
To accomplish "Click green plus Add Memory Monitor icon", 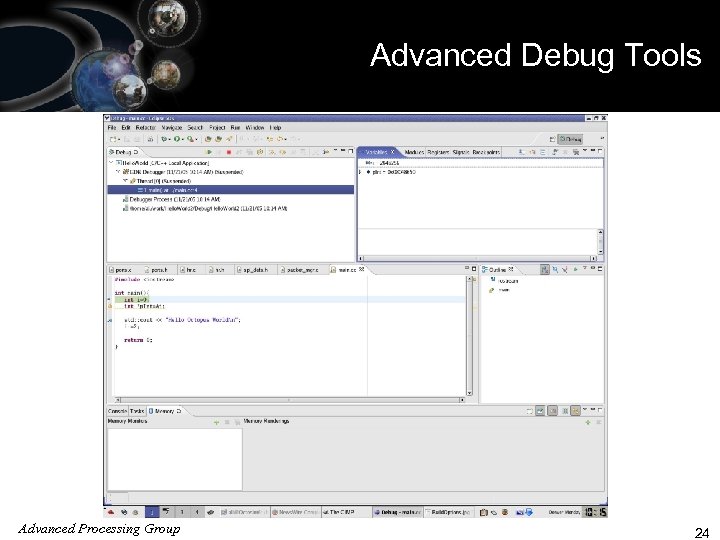I will (x=216, y=422).
